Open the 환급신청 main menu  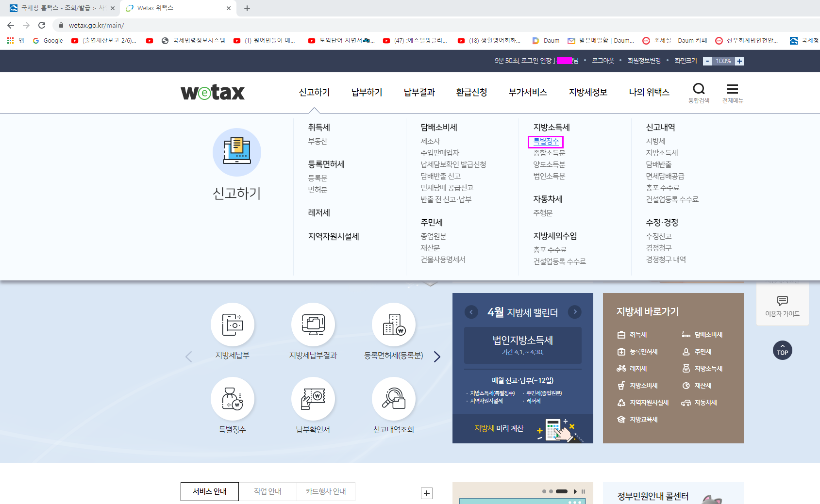(471, 92)
